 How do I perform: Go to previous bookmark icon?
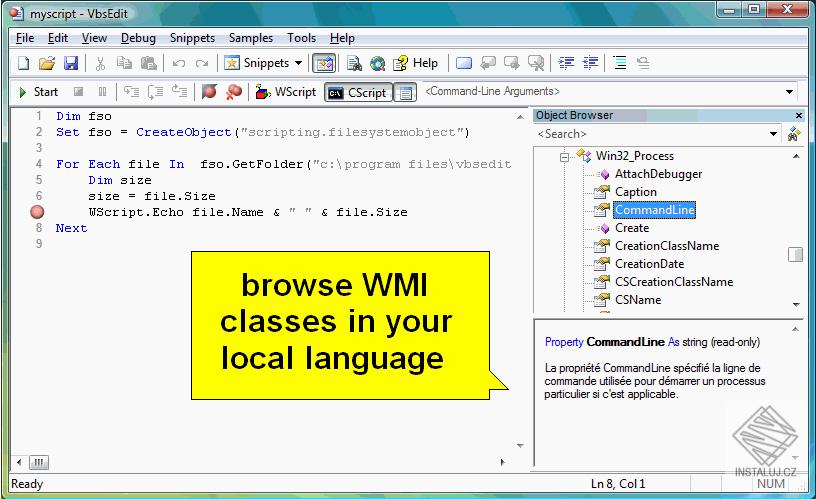[488, 63]
